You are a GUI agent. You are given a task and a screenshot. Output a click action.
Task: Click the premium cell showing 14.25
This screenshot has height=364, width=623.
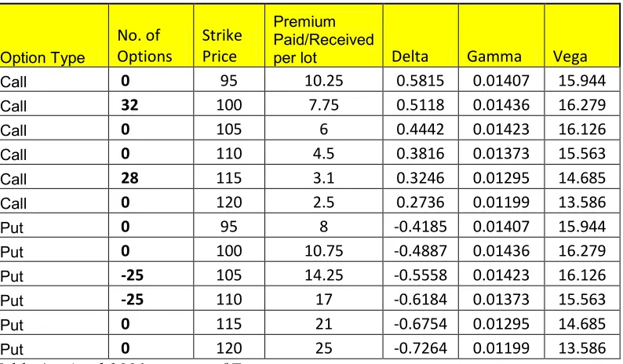(x=324, y=275)
